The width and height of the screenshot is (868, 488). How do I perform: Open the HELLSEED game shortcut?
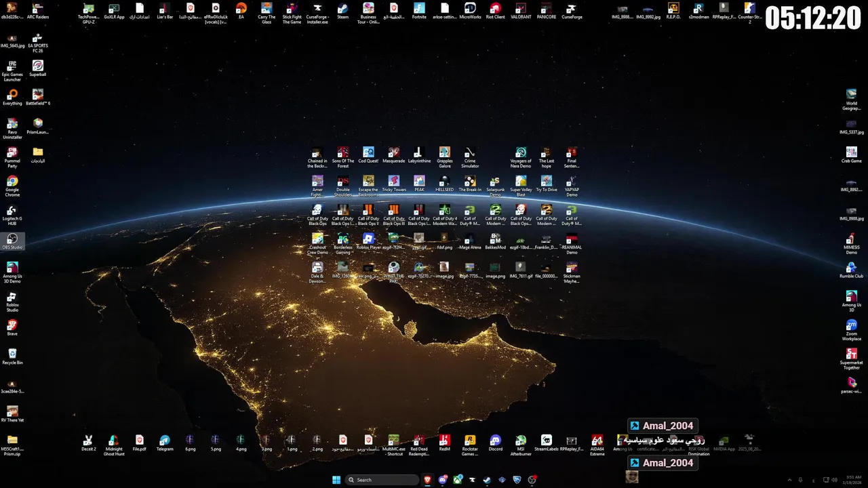[445, 184]
